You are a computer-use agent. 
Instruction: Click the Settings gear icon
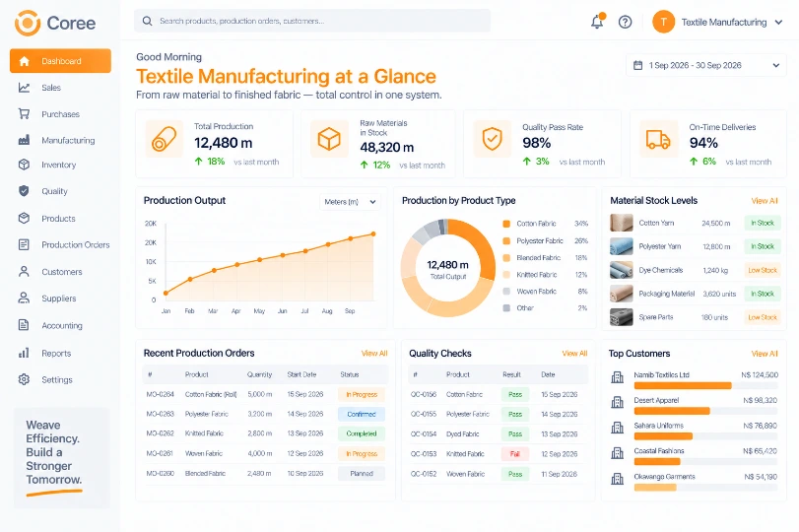[24, 379]
